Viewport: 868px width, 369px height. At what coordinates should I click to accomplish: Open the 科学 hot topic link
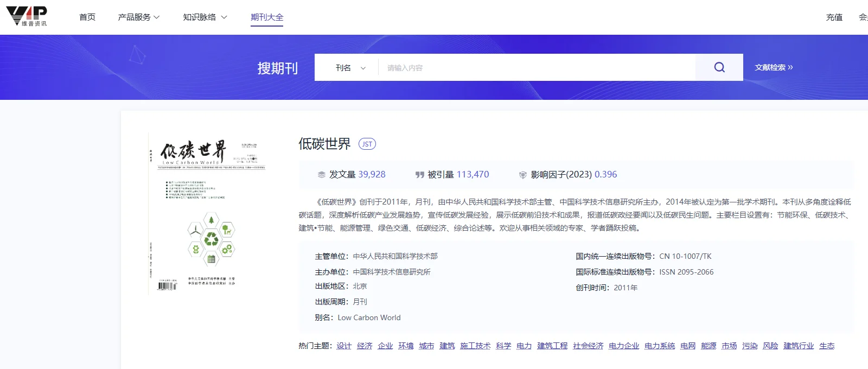pyautogui.click(x=503, y=346)
